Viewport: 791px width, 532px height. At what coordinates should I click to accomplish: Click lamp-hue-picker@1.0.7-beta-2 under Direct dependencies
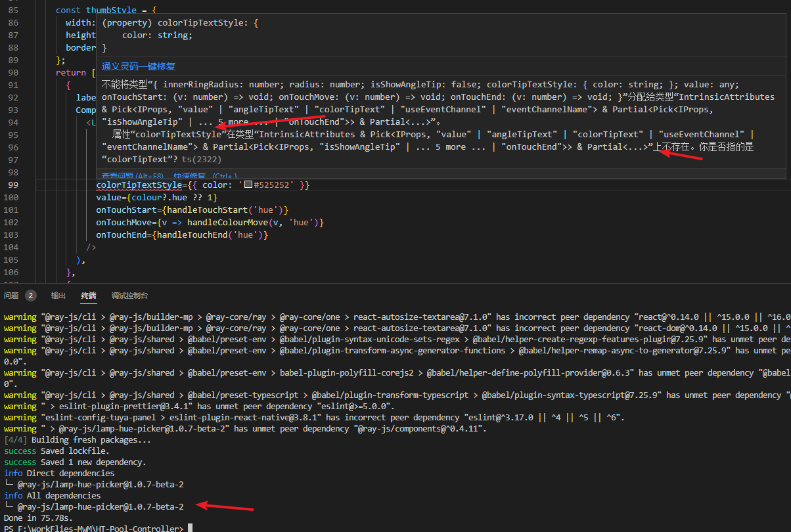(101, 485)
